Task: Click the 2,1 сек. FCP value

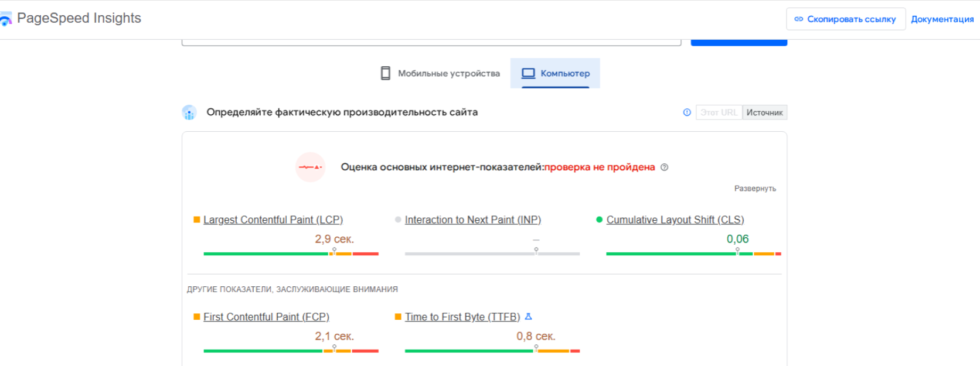Action: (334, 336)
